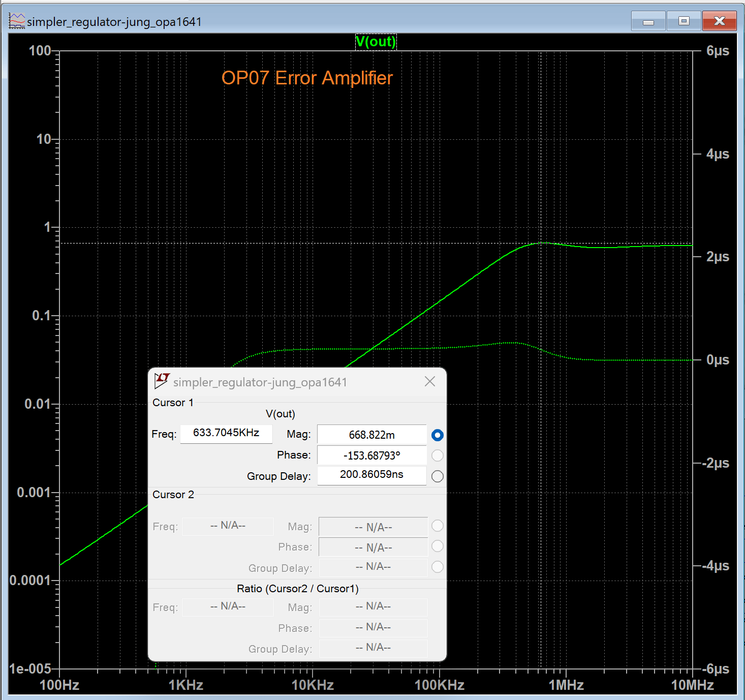Click the V(out) trace label
The image size is (745, 700).
click(376, 42)
